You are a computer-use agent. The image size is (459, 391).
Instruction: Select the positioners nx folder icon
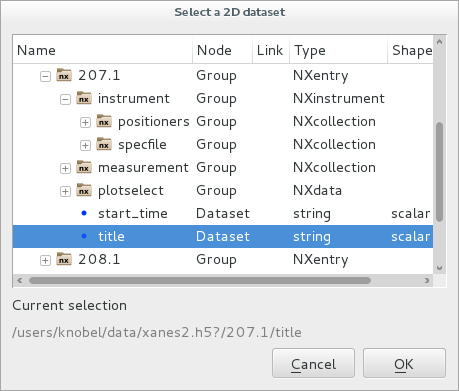click(x=104, y=121)
